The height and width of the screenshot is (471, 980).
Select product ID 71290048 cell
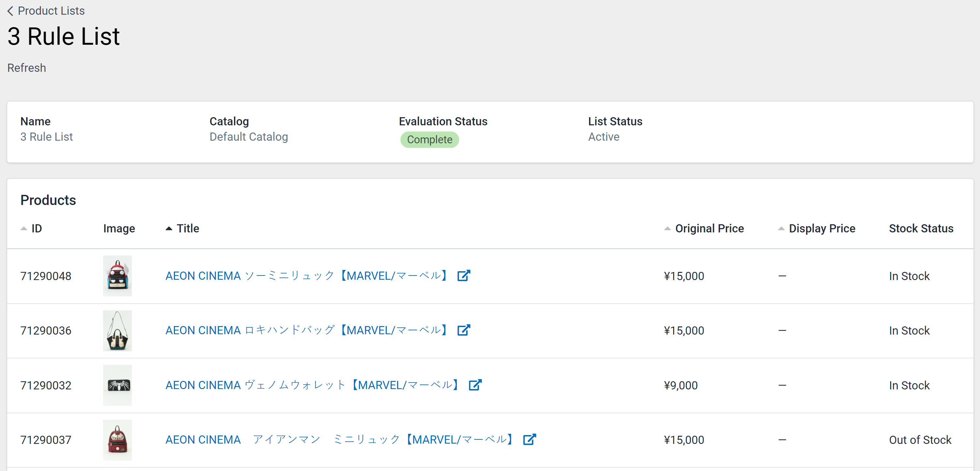click(x=46, y=276)
